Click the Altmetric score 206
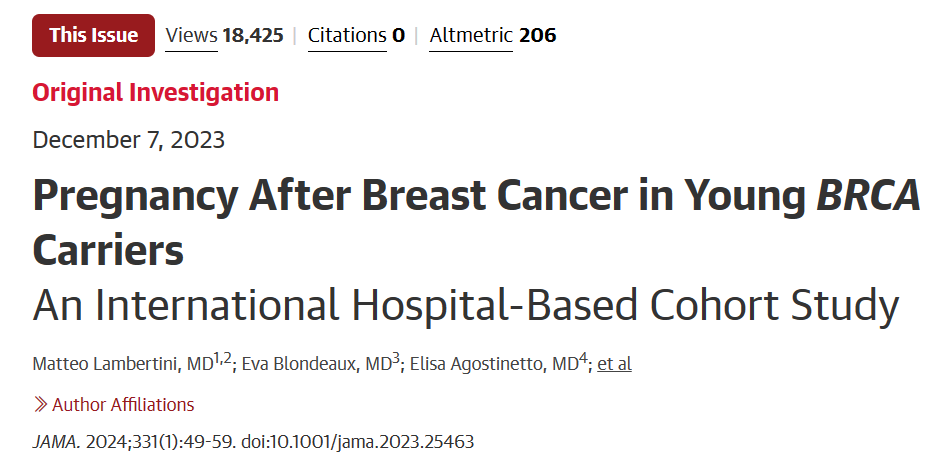The height and width of the screenshot is (462, 940). [x=538, y=35]
